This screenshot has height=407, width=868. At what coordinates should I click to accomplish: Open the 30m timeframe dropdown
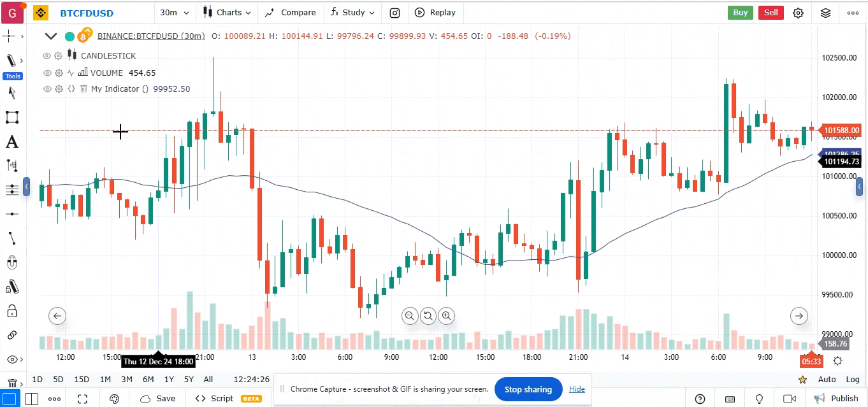point(175,12)
